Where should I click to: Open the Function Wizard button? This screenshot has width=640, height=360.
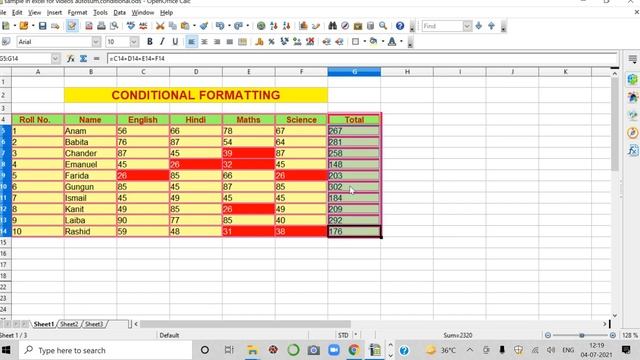pyautogui.click(x=71, y=59)
